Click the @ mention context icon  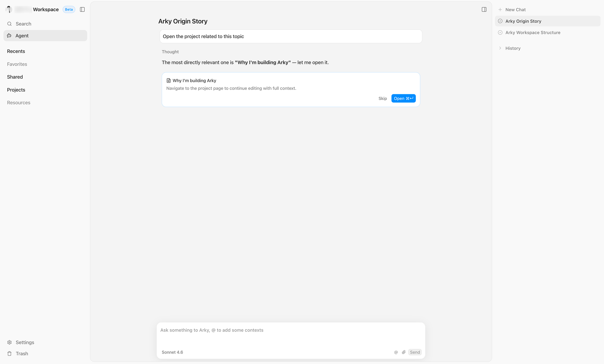pos(396,352)
